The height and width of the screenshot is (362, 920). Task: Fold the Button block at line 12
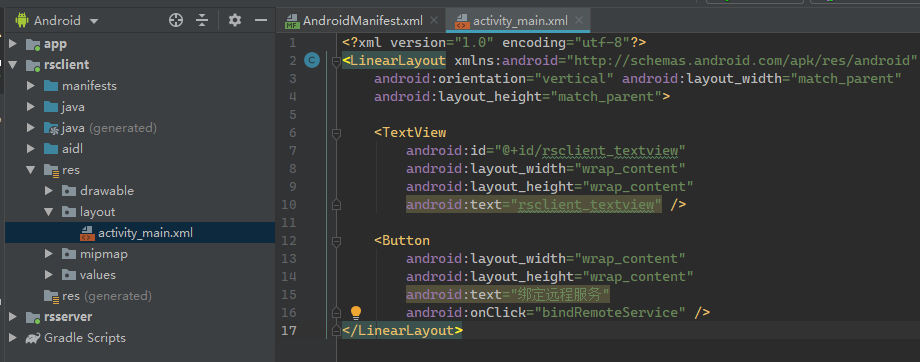[336, 241]
